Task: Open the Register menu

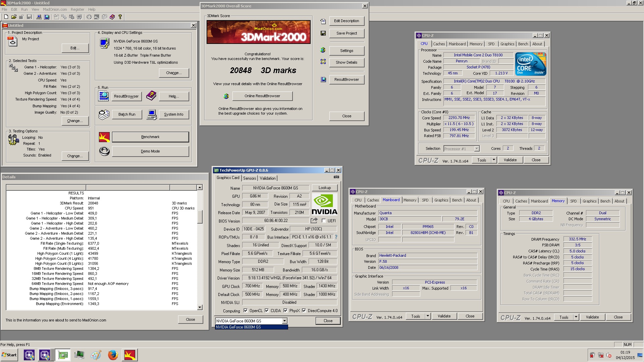Action: click(x=77, y=9)
